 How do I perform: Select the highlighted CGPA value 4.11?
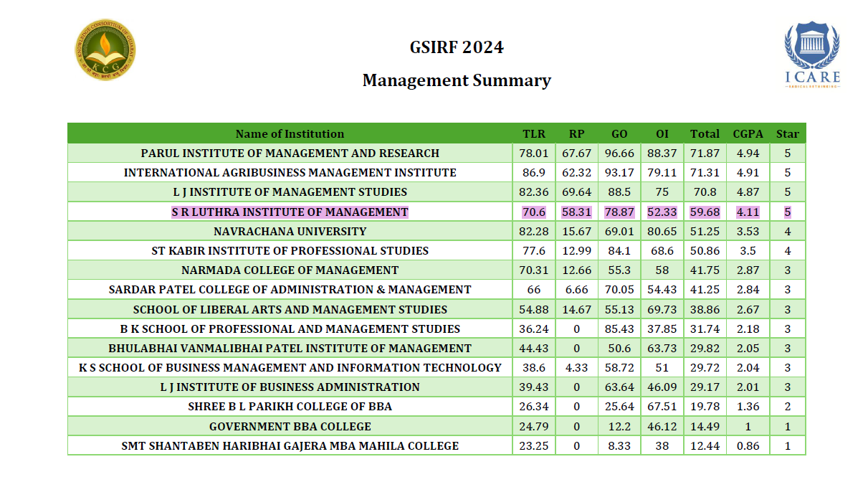click(748, 212)
